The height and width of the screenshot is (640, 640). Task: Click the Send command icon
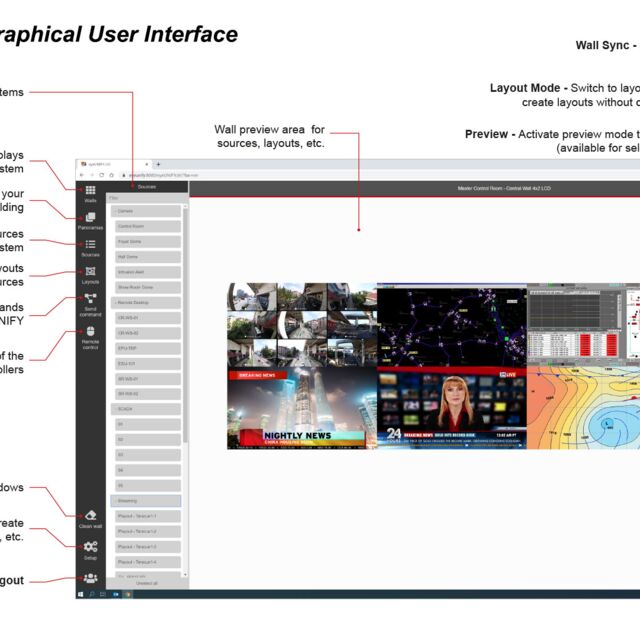pyautogui.click(x=90, y=299)
